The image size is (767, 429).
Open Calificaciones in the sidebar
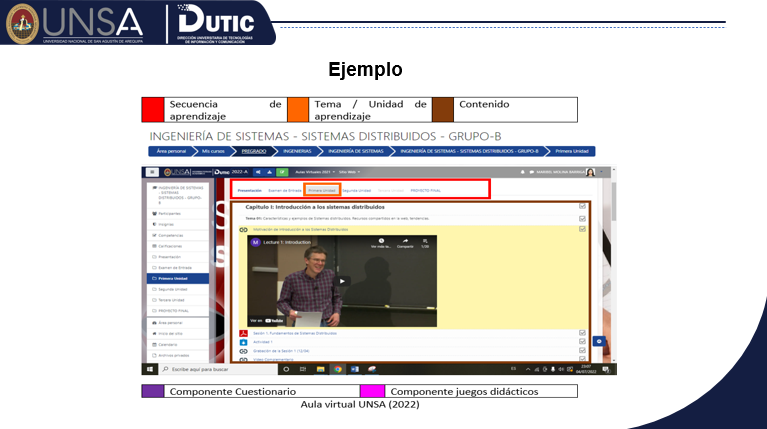click(x=170, y=246)
